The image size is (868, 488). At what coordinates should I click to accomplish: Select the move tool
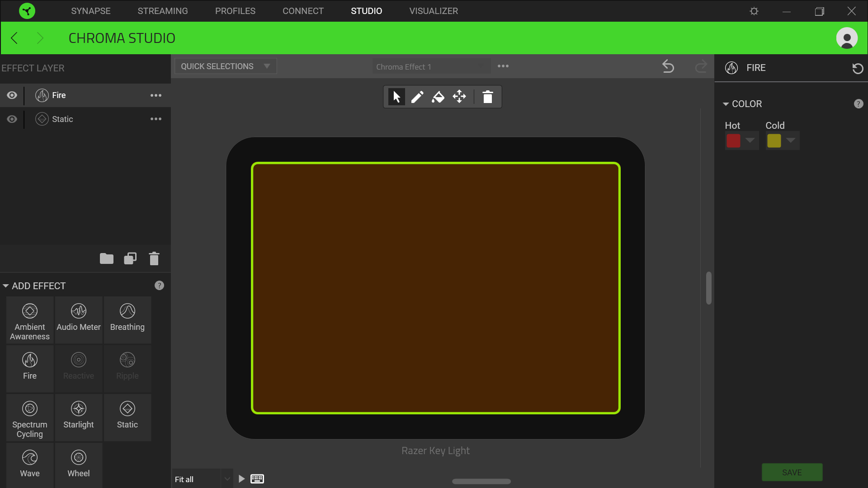[459, 97]
